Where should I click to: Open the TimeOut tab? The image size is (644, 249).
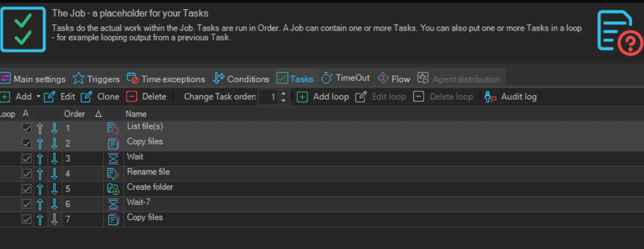coord(345,78)
